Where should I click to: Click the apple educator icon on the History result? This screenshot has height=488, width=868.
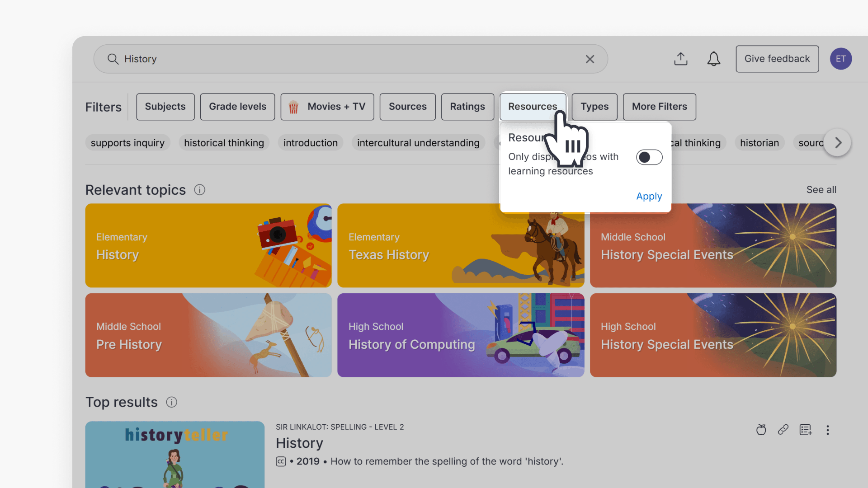pyautogui.click(x=761, y=430)
